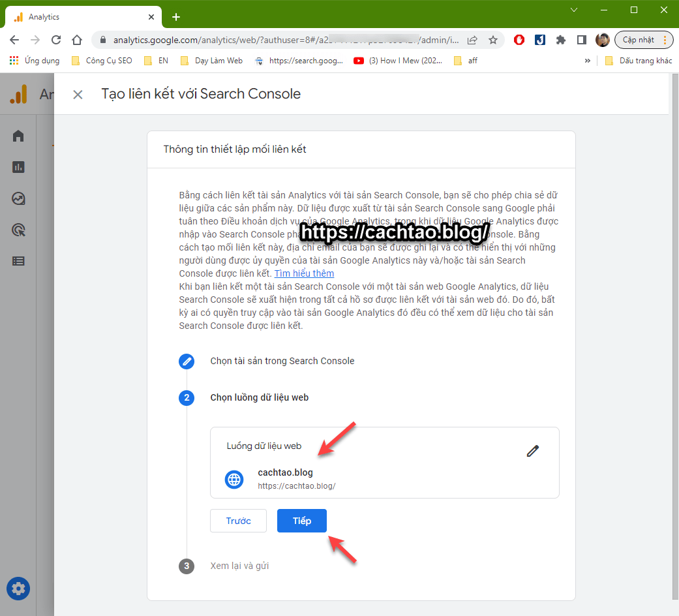Open the red Opera-style extension icon
679x616 pixels.
point(519,40)
